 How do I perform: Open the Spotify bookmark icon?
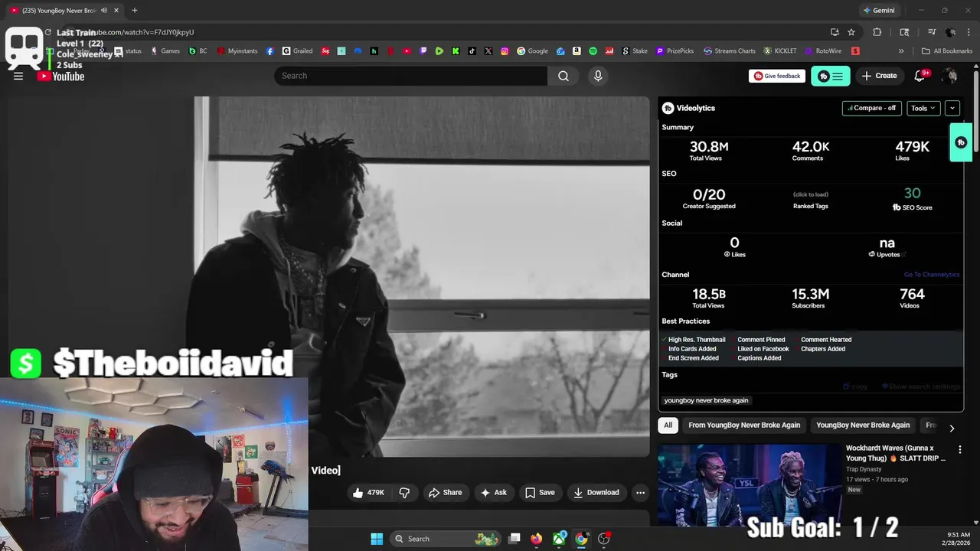(593, 51)
